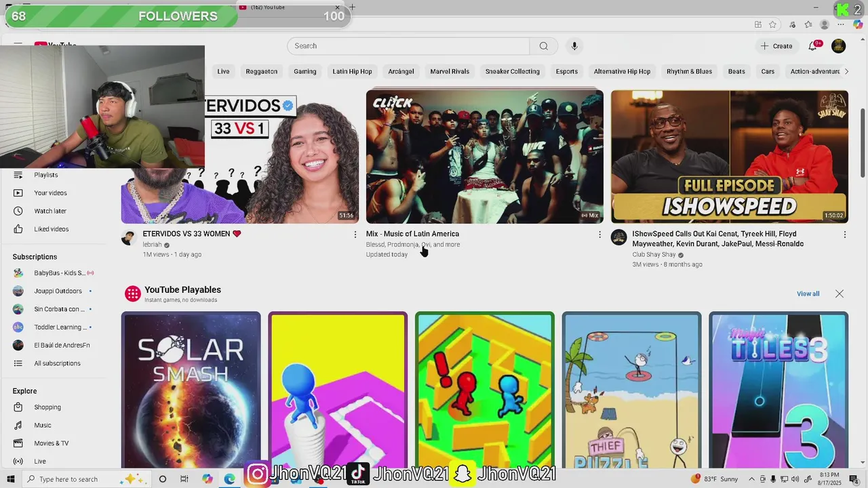The width and height of the screenshot is (868, 488).
Task: Select the Live filter chip
Action: pyautogui.click(x=223, y=71)
